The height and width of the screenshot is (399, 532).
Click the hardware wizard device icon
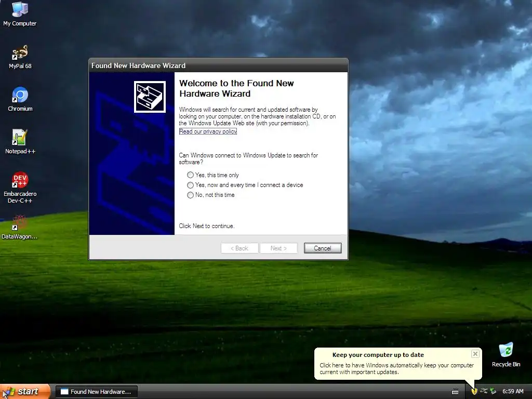pos(150,97)
